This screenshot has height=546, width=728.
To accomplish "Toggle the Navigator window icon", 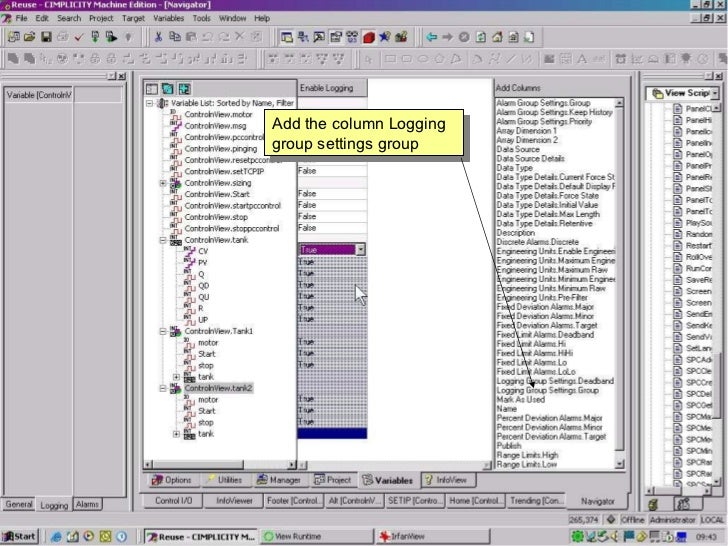I will tap(287, 37).
